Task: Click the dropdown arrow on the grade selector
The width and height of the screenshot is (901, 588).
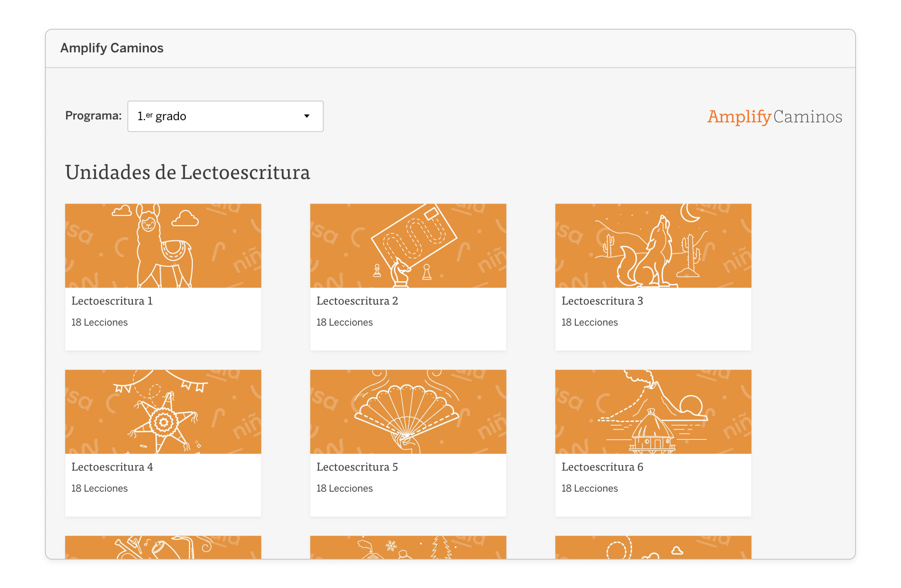Action: [x=307, y=116]
